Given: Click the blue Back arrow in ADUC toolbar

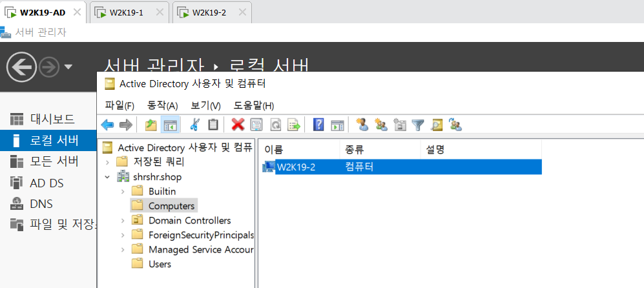Looking at the screenshot, I should (x=107, y=125).
